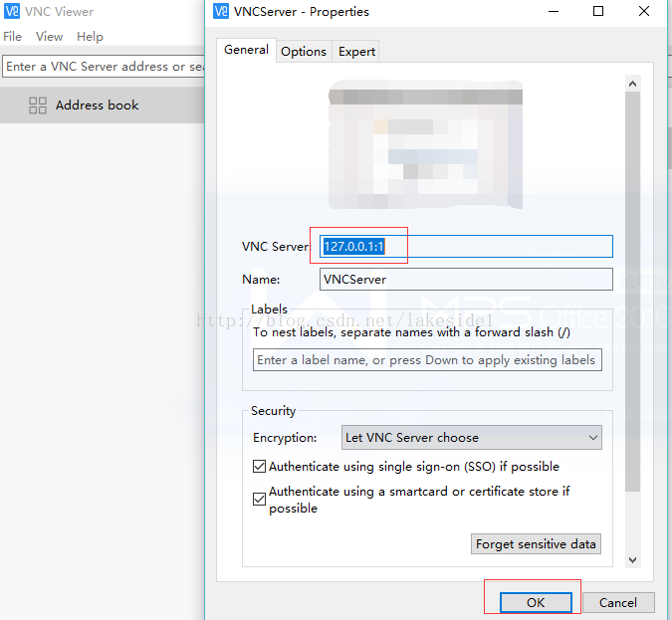
Task: Click the scrollbar down arrow in Properties dialog
Action: pos(632,559)
